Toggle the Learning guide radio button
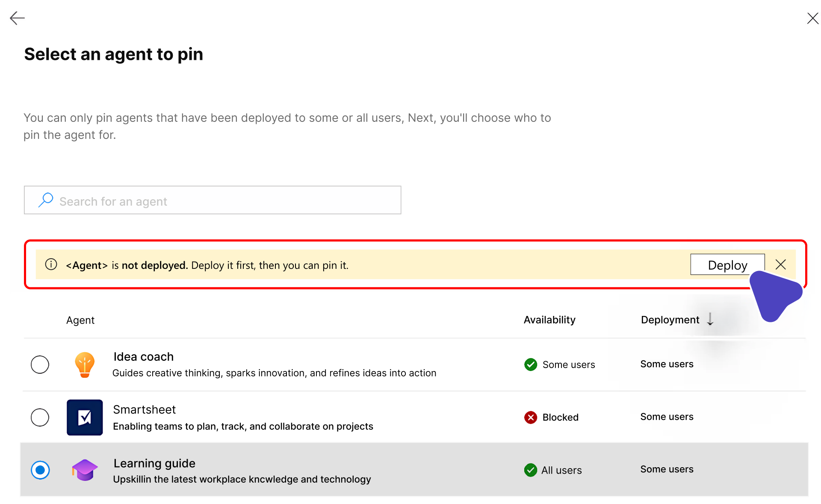This screenshot has width=821, height=504. (x=40, y=470)
